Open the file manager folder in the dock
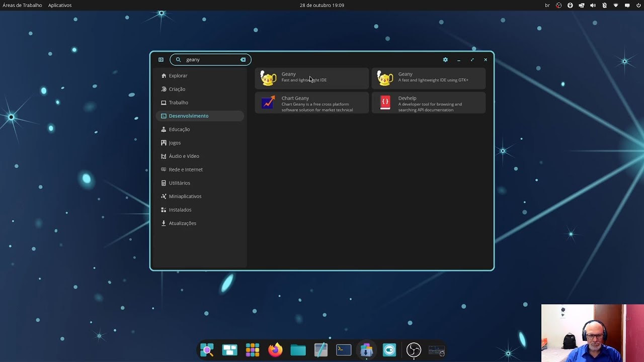 click(298, 350)
